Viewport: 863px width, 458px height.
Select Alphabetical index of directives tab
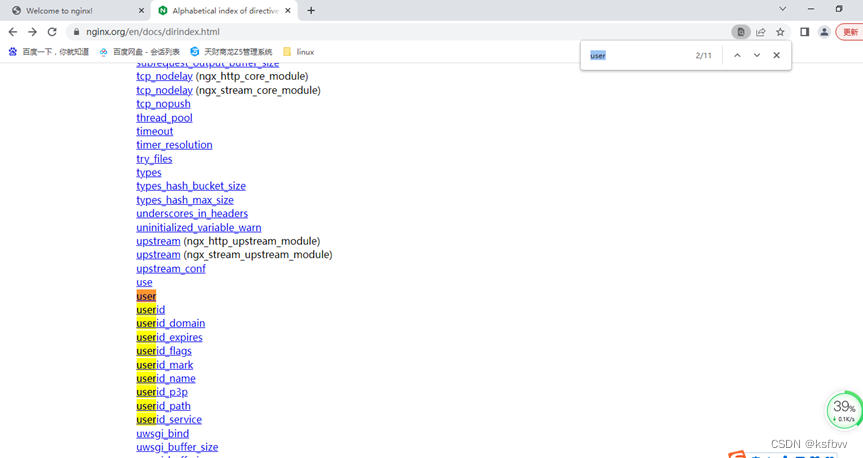(x=226, y=10)
